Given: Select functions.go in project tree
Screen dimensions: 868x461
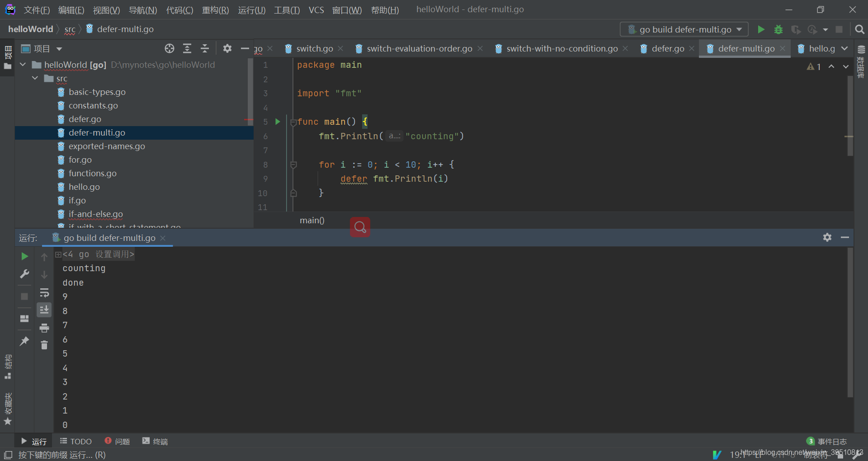Looking at the screenshot, I should tap(92, 174).
